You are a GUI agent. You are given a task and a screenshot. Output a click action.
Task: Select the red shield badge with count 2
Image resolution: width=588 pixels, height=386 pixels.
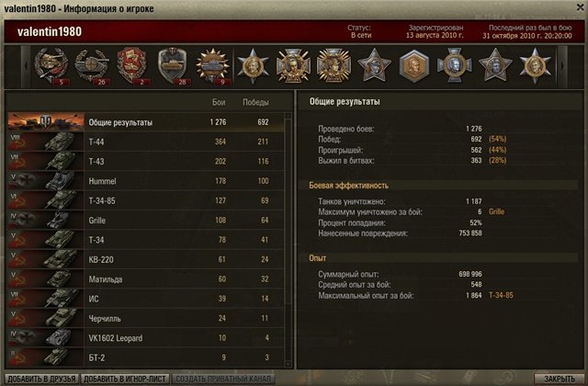pos(132,66)
